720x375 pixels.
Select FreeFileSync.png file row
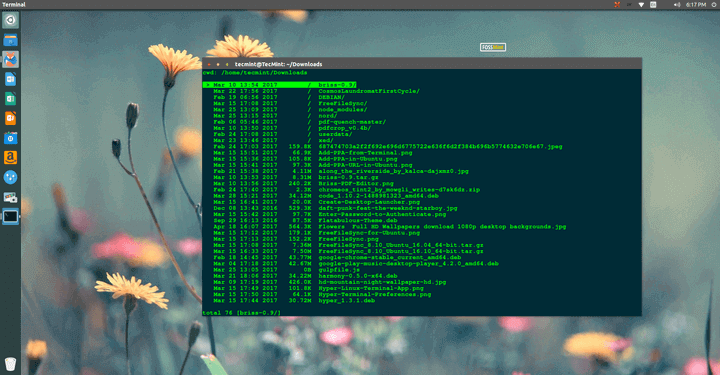296,239
